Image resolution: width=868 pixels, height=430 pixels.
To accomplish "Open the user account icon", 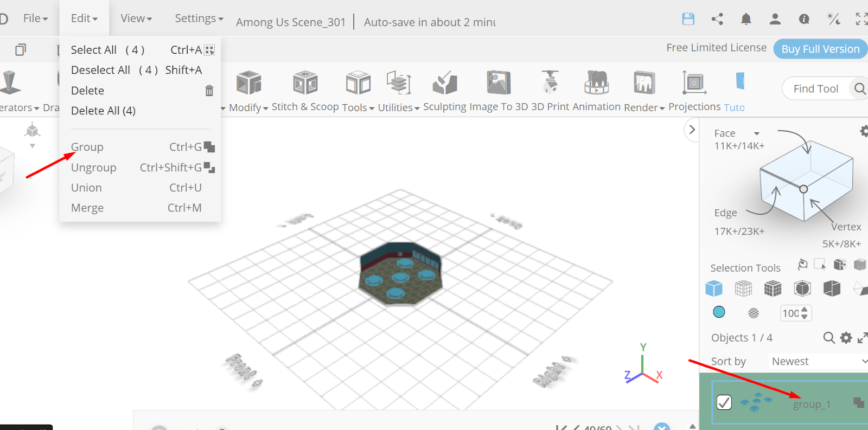I will tap(775, 19).
